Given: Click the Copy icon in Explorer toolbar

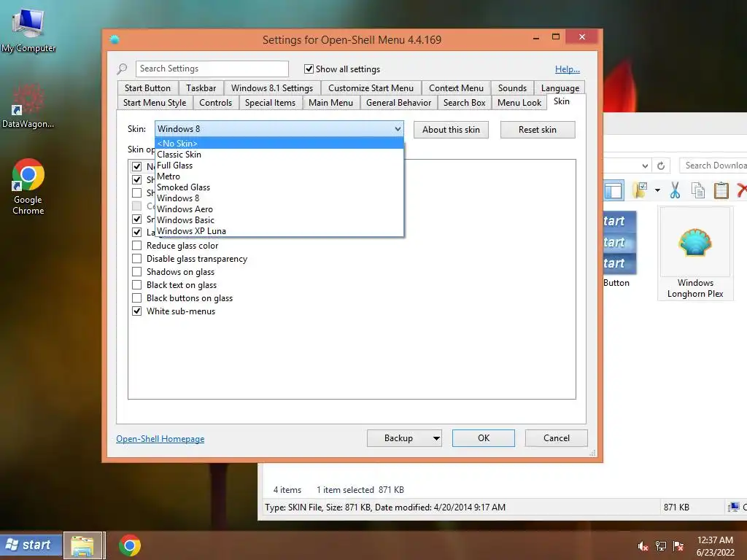Looking at the screenshot, I should [698, 190].
